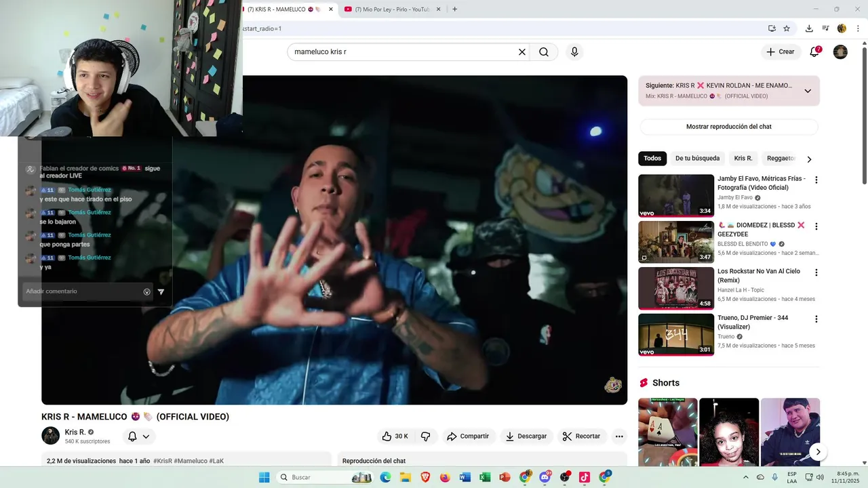Click the Crear button

pos(781,52)
